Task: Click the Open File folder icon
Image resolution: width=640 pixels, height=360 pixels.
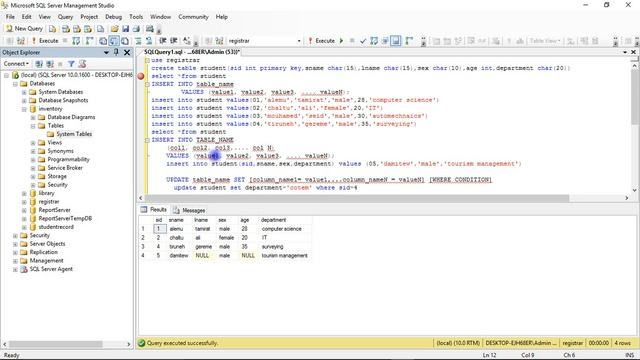Action: click(114, 29)
